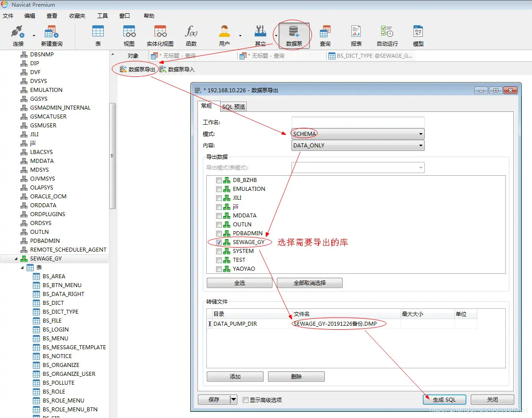This screenshot has width=532, height=418.
Task: Toggle 显示高级选项 (show advanced options) checkbox
Action: 246,400
